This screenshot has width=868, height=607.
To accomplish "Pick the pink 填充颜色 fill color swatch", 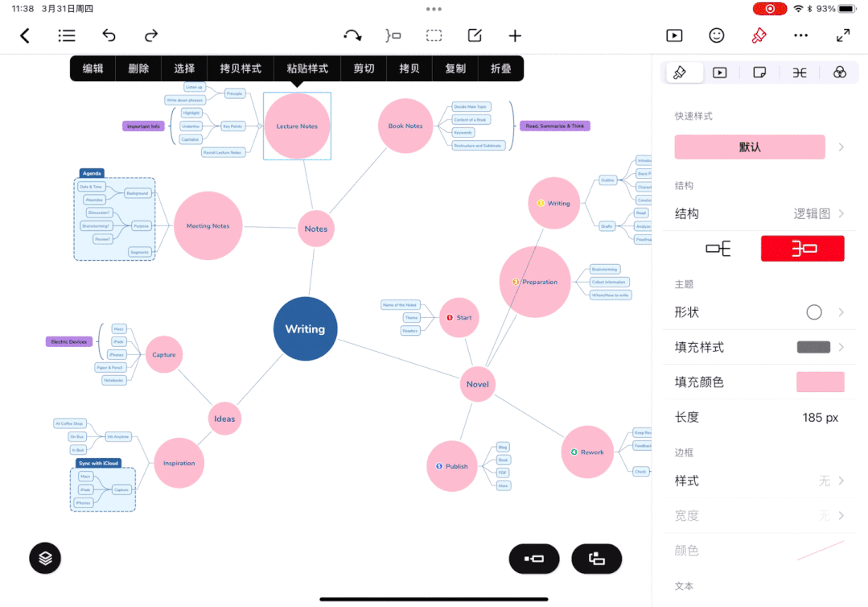I will (820, 382).
